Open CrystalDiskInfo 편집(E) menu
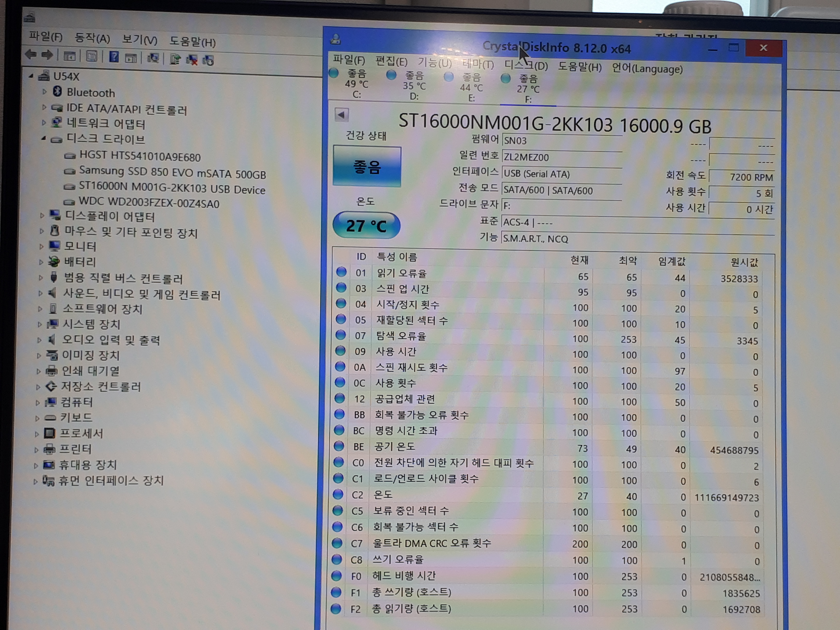 [x=391, y=61]
